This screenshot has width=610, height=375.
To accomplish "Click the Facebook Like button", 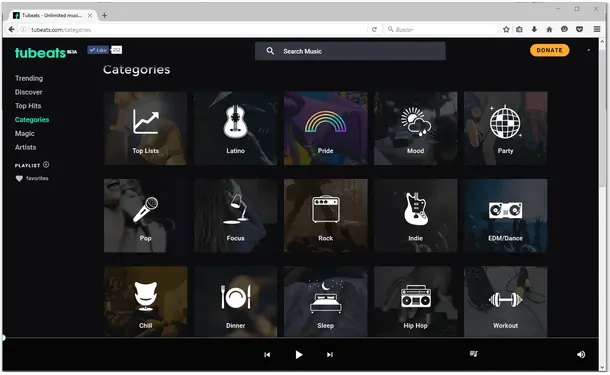I will point(98,50).
